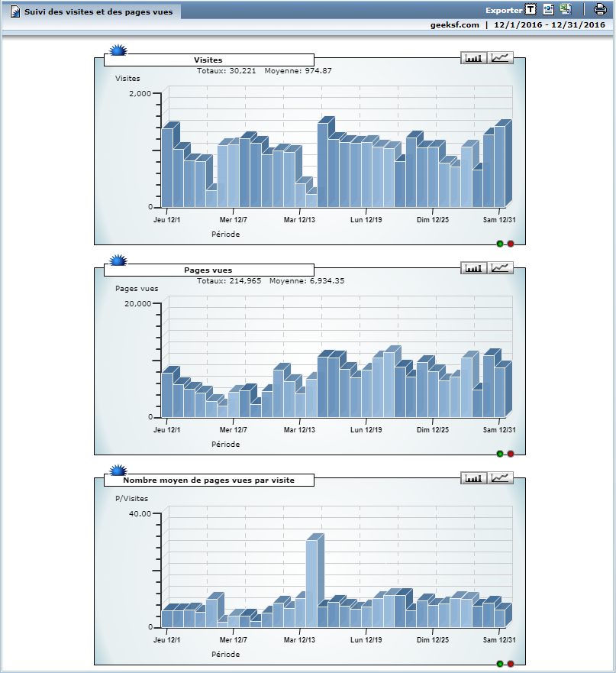Click 'P/Visites' axis label
Viewport: 616px width, 673px height.
[x=132, y=498]
